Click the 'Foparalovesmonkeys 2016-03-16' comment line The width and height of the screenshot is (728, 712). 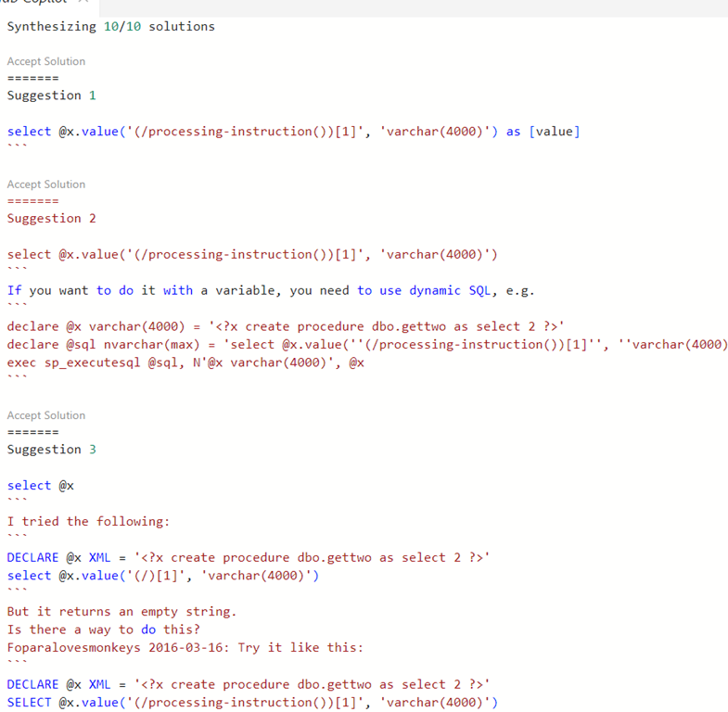pos(185,647)
